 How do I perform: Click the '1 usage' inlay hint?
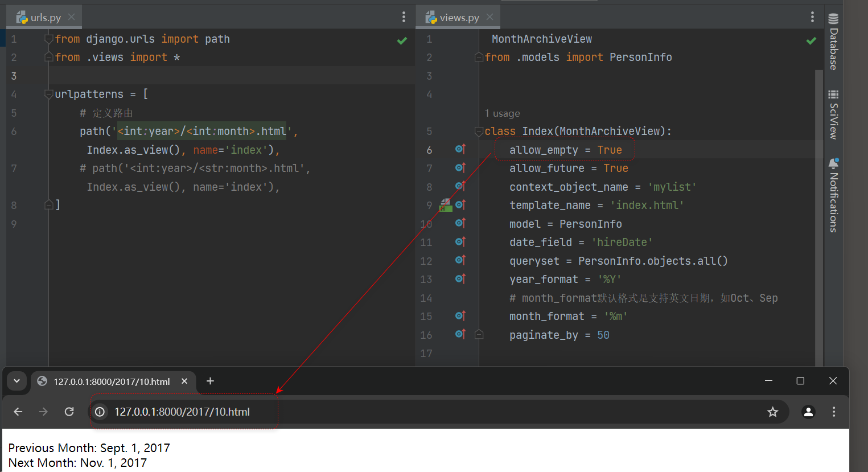click(503, 114)
